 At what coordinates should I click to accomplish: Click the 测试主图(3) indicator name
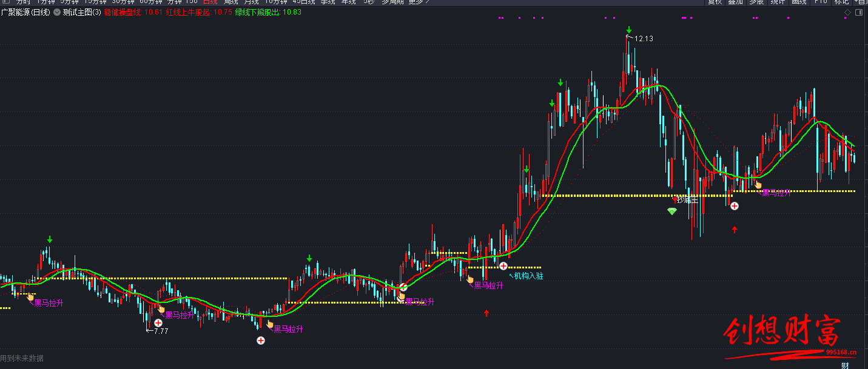click(82, 12)
